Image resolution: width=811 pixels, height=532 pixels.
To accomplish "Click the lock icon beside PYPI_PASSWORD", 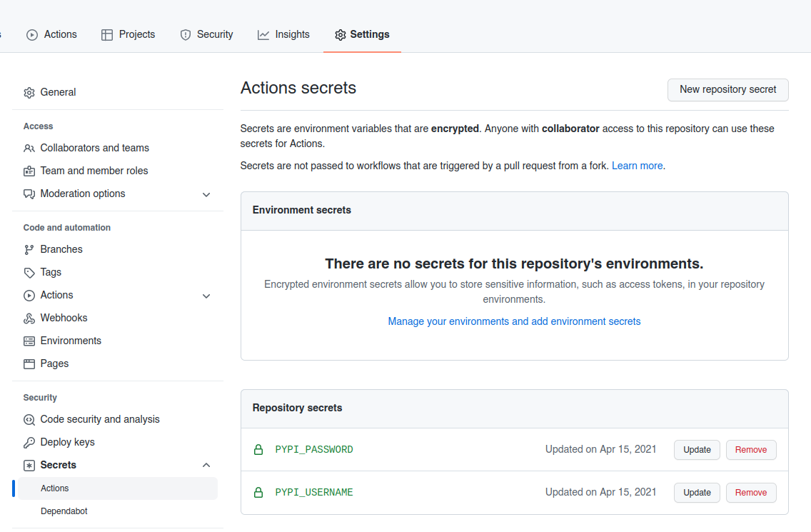I will pos(258,450).
